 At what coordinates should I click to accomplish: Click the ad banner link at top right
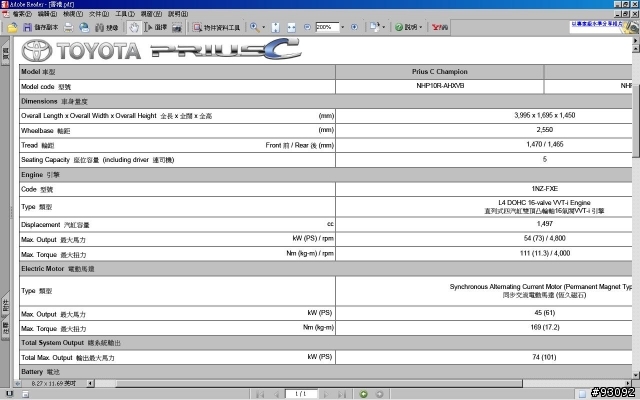coord(597,24)
